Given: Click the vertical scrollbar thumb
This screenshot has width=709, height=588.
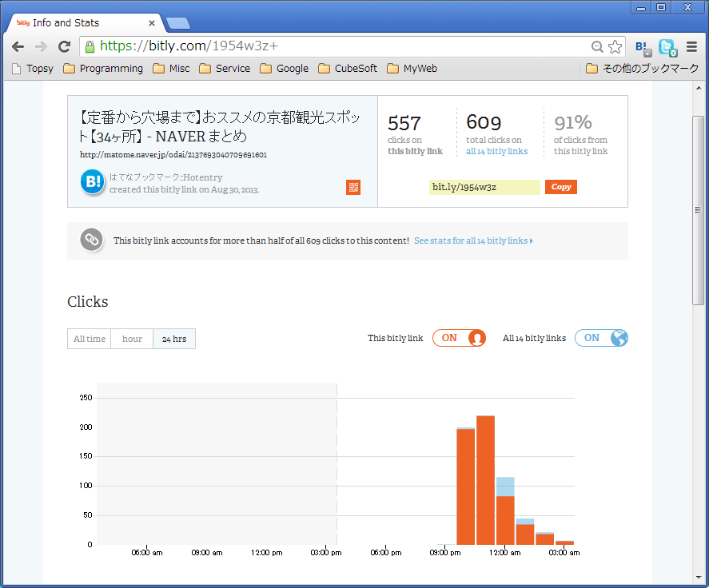Looking at the screenshot, I should coord(699,211).
